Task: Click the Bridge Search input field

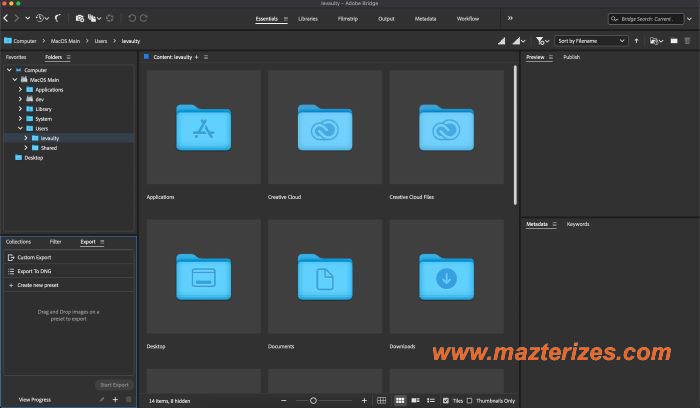Action: coord(646,19)
